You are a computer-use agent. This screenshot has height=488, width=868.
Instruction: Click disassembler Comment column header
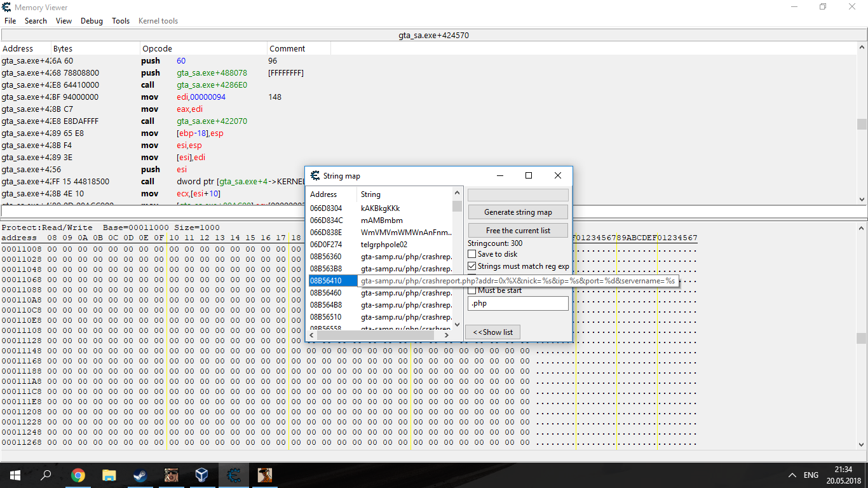click(299, 48)
